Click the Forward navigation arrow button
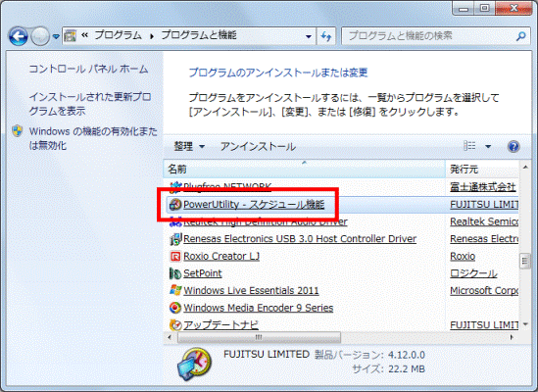Viewport: 538px width, 392px height. point(40,36)
